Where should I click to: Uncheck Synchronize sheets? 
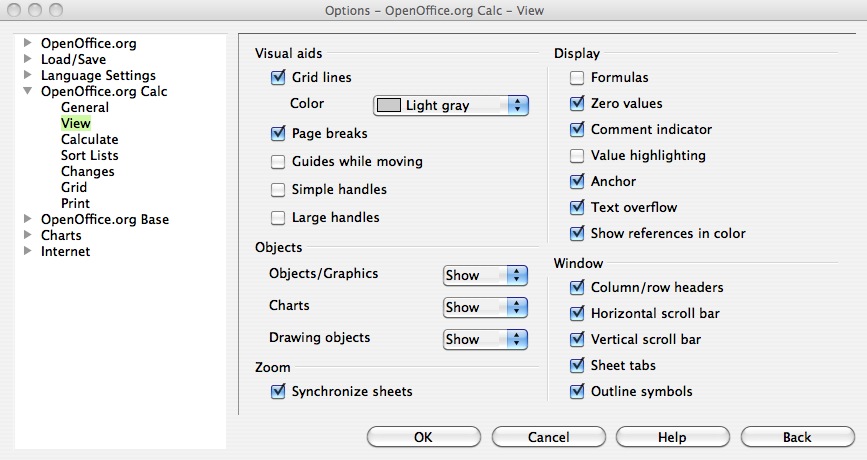278,391
